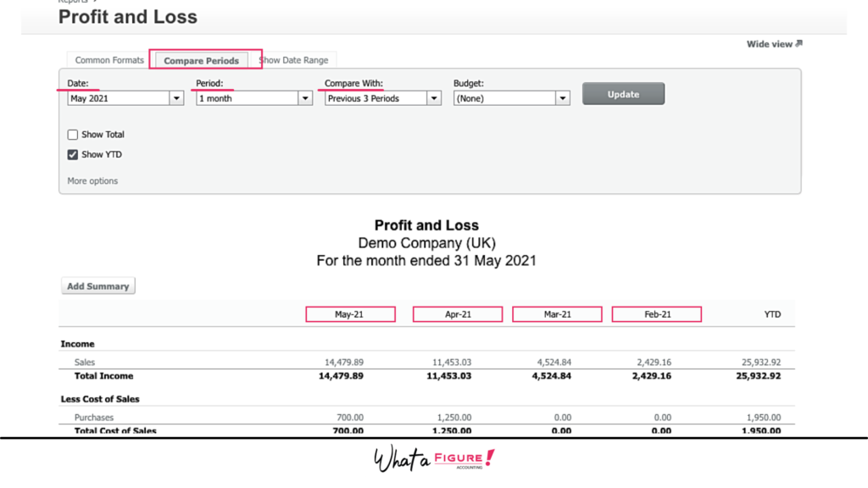Expand the Budget dropdown showing (None)
868x488 pixels.
(x=512, y=98)
